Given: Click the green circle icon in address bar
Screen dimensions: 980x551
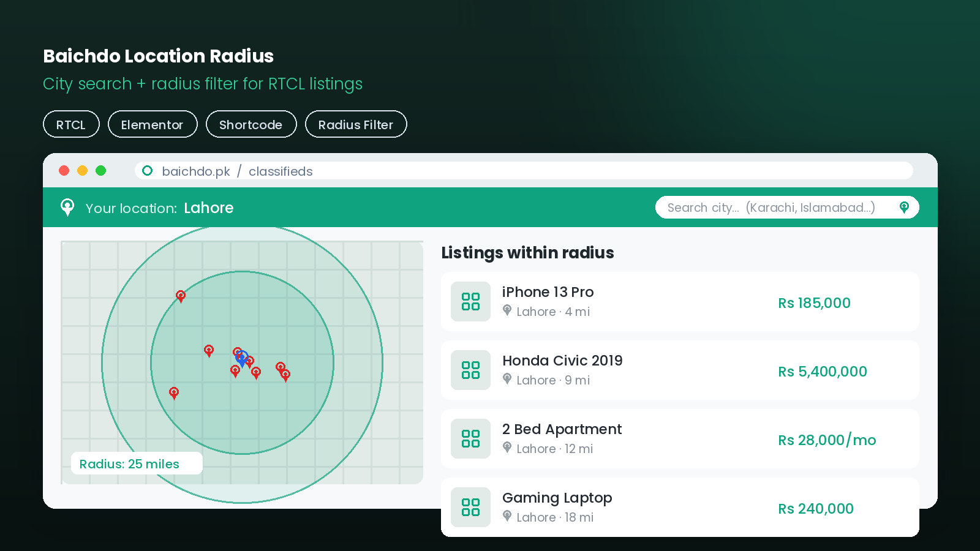Looking at the screenshot, I should click(147, 171).
